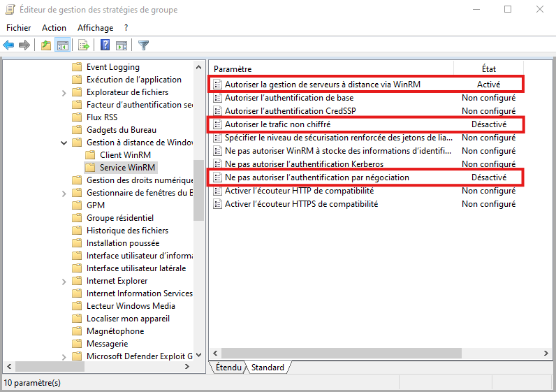The height and width of the screenshot is (392, 556).
Task: Click the Group Policy Editor title bar icon
Action: [x=10, y=9]
